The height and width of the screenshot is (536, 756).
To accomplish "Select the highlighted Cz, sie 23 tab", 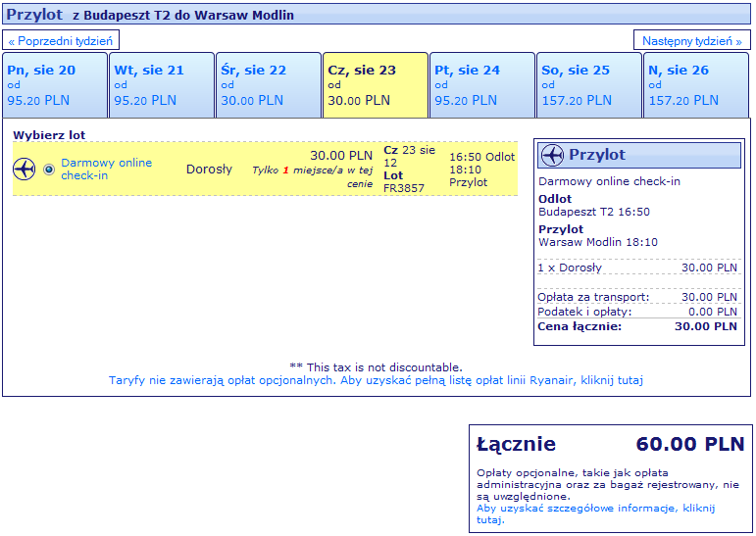I will point(376,84).
